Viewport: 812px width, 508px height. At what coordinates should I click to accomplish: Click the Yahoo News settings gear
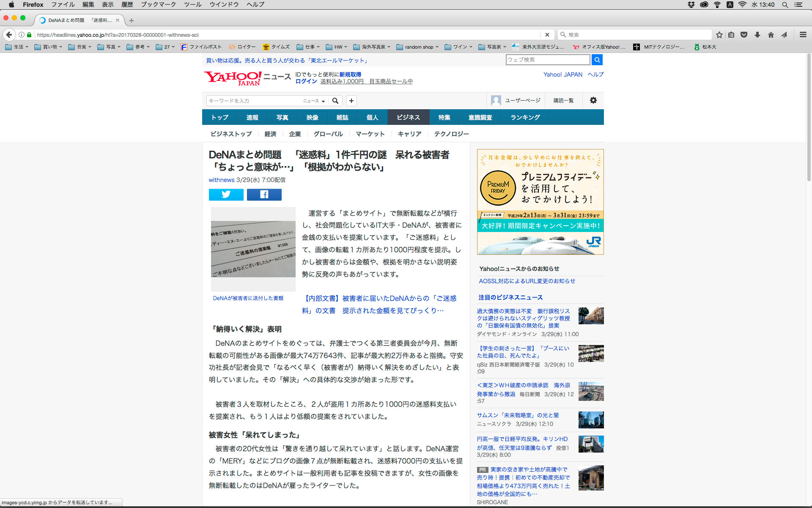(593, 100)
